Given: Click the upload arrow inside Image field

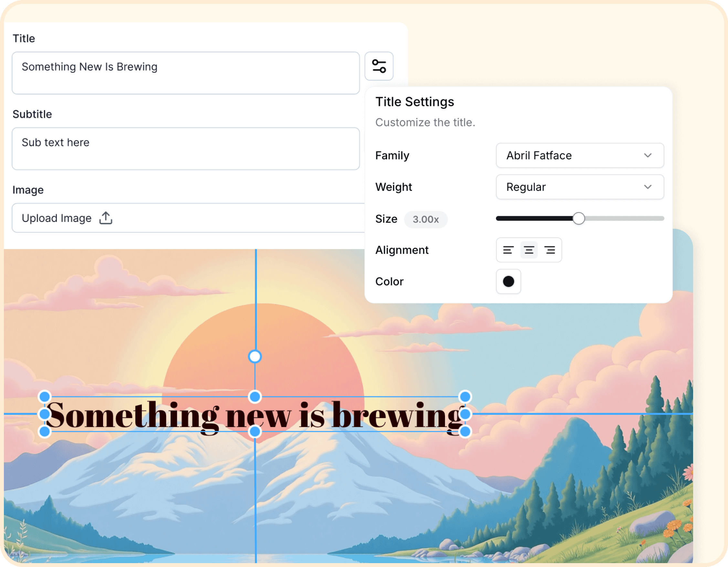Looking at the screenshot, I should (105, 218).
